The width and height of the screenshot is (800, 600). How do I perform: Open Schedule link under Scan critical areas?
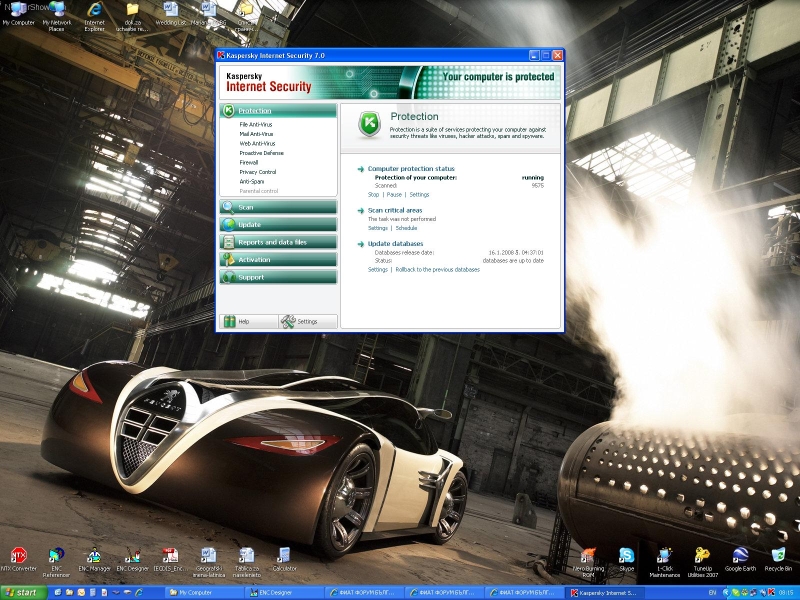406,228
